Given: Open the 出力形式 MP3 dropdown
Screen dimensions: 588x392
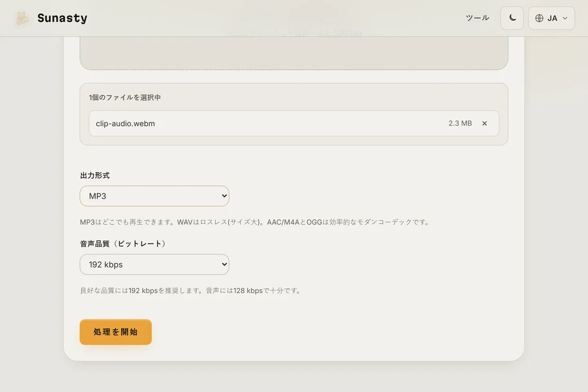Looking at the screenshot, I should click(154, 196).
